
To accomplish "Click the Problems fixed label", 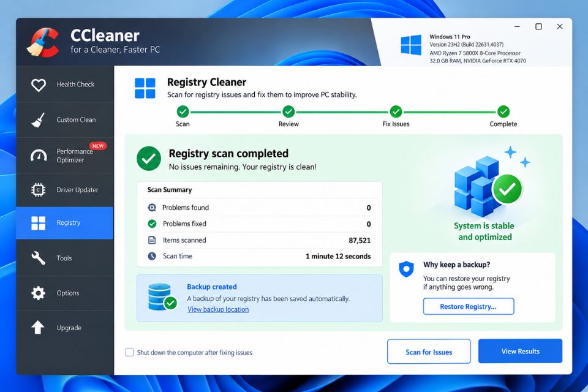I will 184,224.
